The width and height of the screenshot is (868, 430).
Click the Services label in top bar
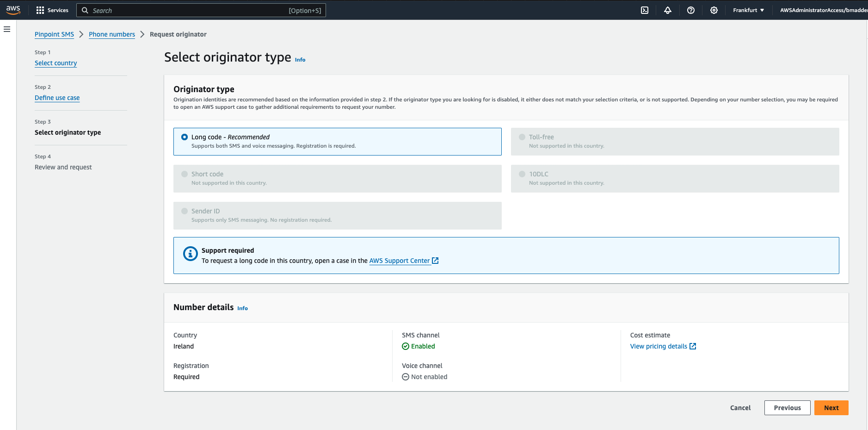58,10
